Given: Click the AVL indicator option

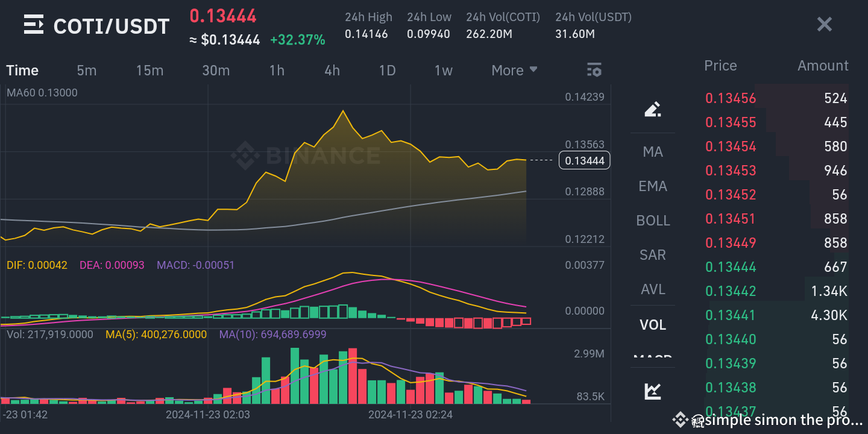Looking at the screenshot, I should pos(653,289).
